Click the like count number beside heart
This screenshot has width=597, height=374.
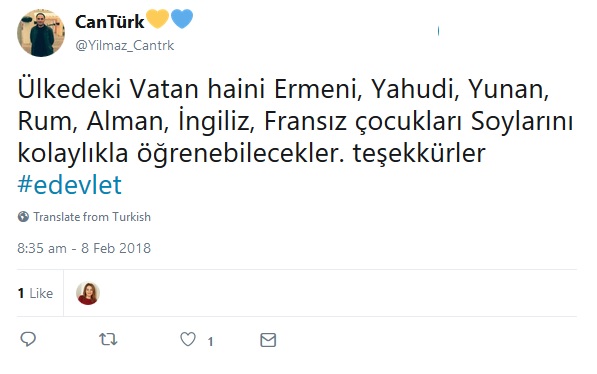click(210, 341)
